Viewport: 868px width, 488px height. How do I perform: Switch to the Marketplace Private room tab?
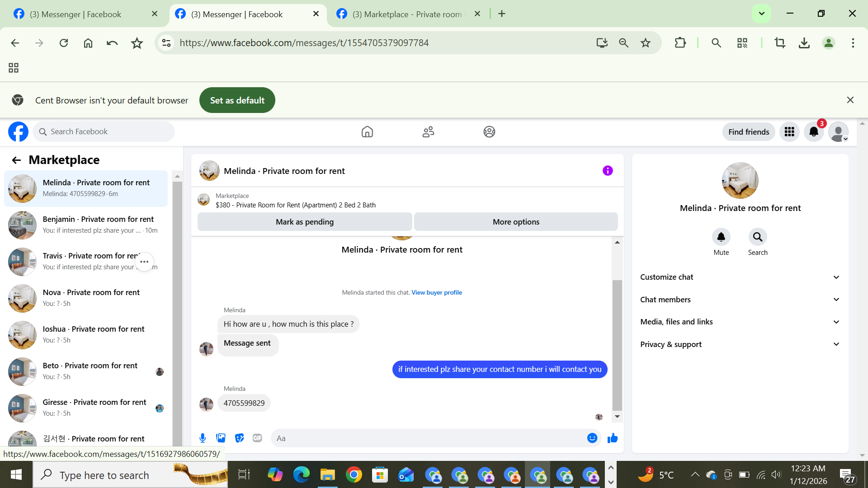pos(408,14)
